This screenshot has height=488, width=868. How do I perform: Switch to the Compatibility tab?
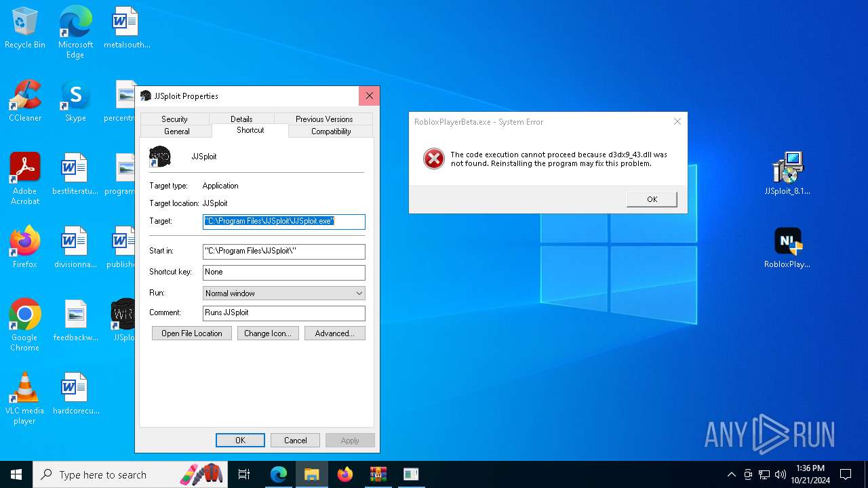pyautogui.click(x=331, y=131)
